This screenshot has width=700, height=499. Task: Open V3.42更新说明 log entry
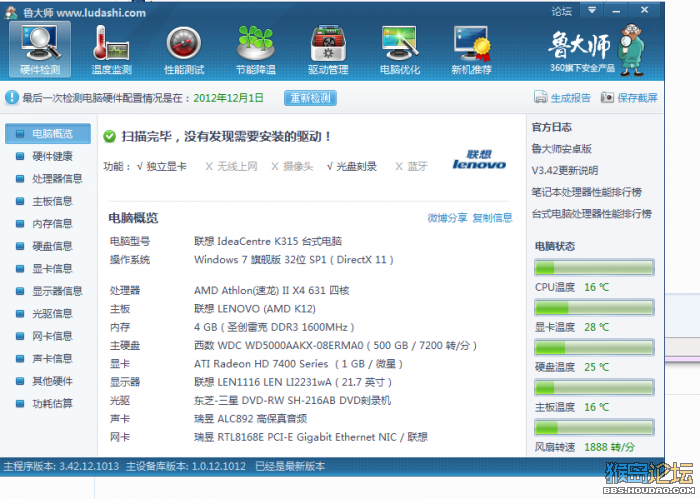click(565, 170)
